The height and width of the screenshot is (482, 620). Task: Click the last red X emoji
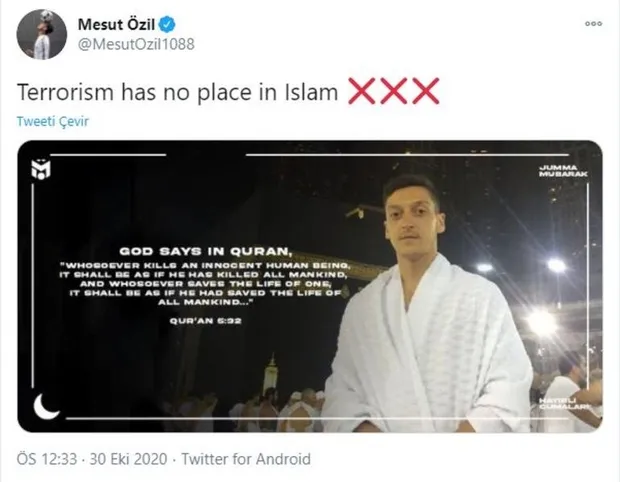click(x=426, y=91)
